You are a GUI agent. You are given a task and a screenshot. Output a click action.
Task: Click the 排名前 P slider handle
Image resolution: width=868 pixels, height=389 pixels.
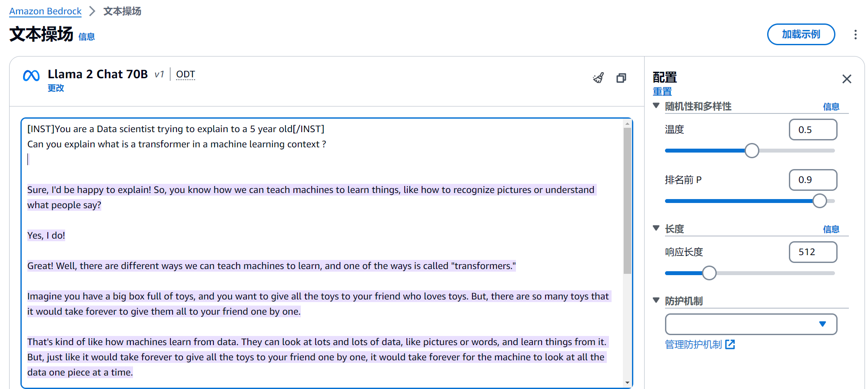point(819,201)
